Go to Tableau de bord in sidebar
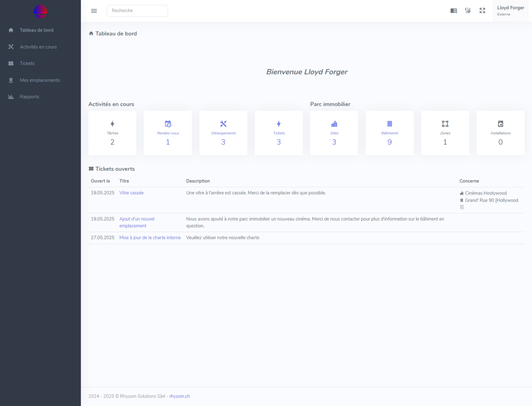The height and width of the screenshot is (406, 532). 36,30
